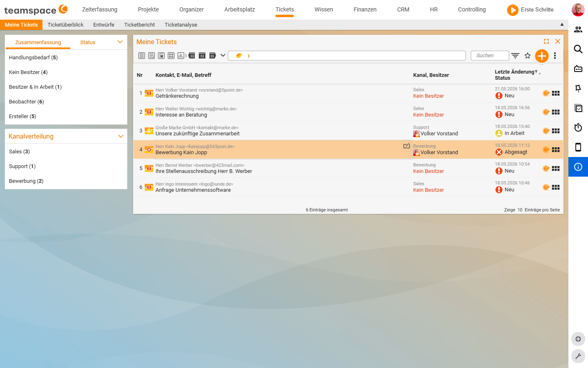The width and height of the screenshot is (588, 368).
Task: Open the contacts icon in right sidebar
Action: click(x=578, y=29)
